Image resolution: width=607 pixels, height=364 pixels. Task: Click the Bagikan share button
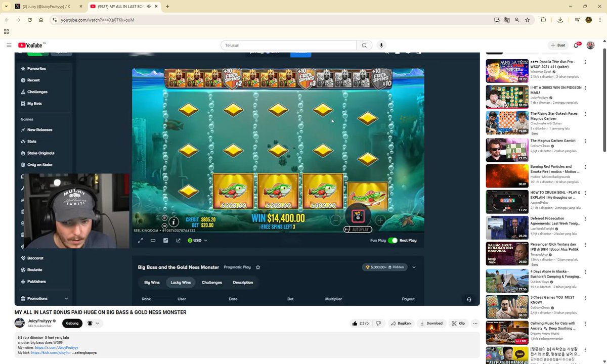coord(401,324)
